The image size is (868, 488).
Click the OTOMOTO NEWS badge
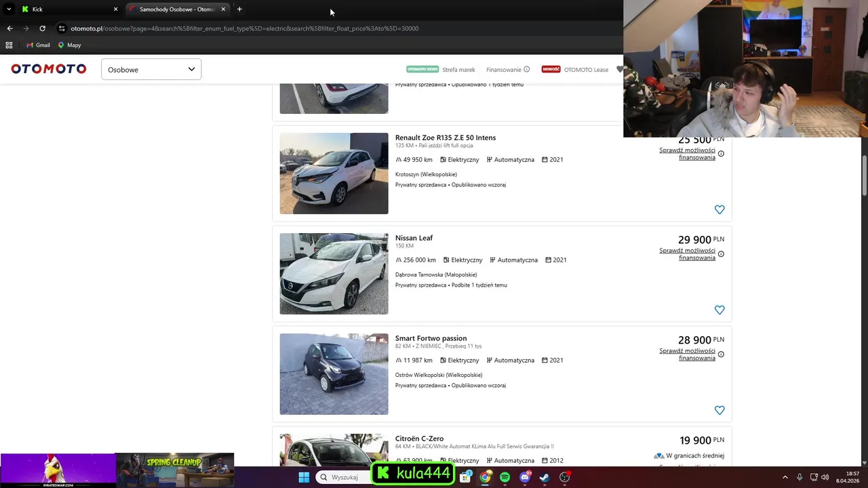[422, 69]
